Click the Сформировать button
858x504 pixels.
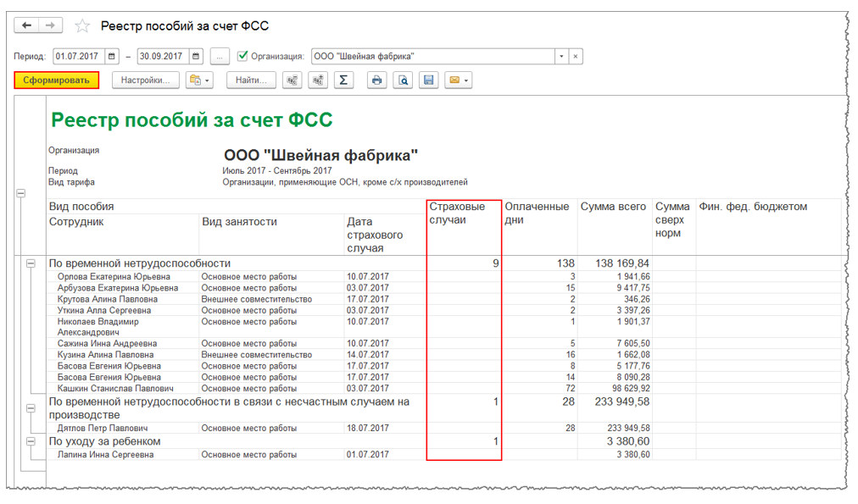pos(56,80)
